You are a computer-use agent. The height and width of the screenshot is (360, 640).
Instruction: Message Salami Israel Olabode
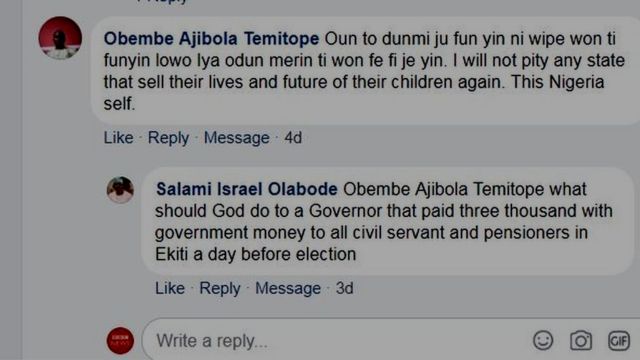(288, 288)
